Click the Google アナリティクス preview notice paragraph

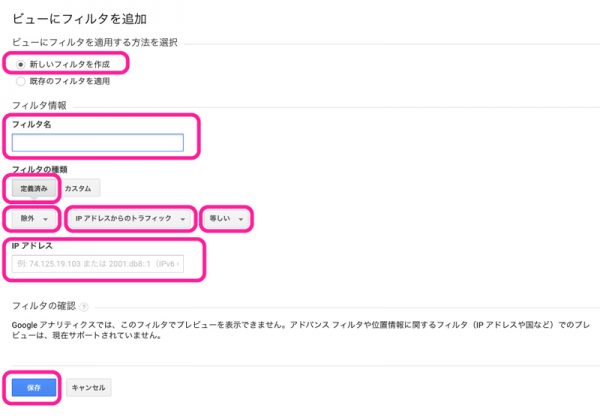[x=300, y=330]
